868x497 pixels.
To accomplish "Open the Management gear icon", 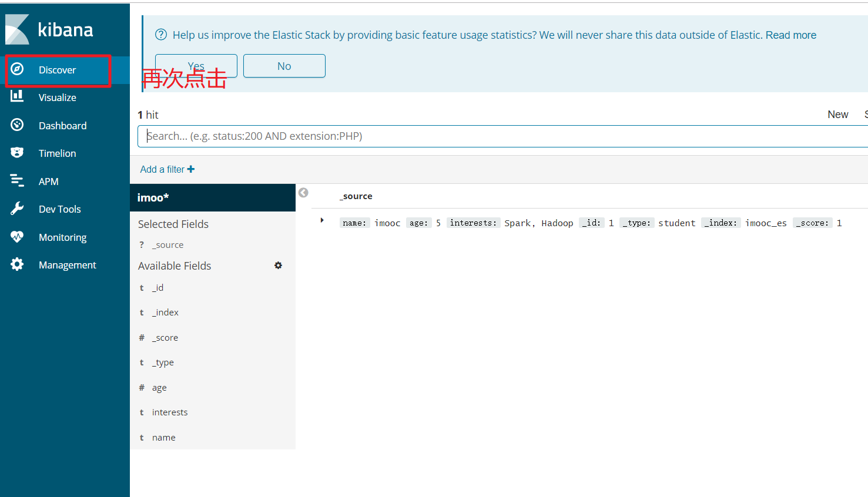I will (x=17, y=264).
